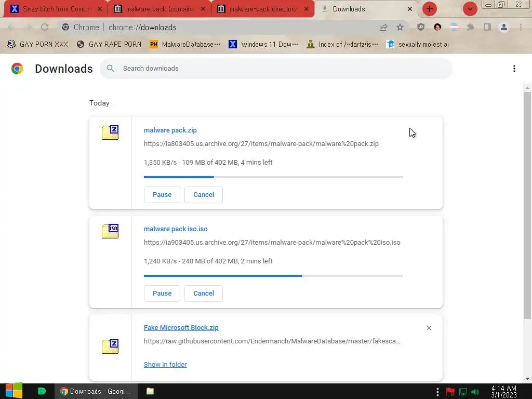This screenshot has height=399, width=532.
Task: Click the page scrollbar up arrow
Action: click(x=527, y=88)
